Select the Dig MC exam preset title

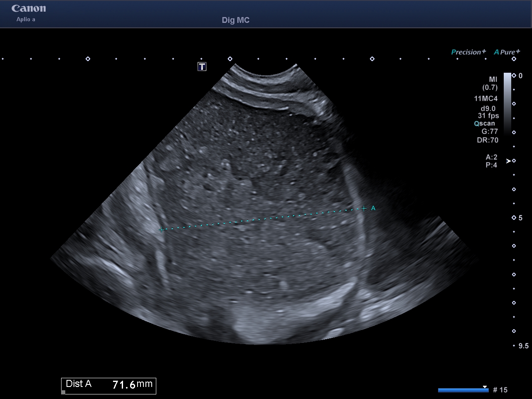tap(235, 20)
